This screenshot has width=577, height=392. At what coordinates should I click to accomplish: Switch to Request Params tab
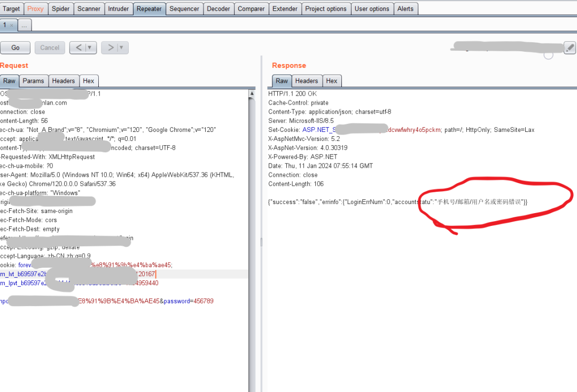pyautogui.click(x=33, y=81)
